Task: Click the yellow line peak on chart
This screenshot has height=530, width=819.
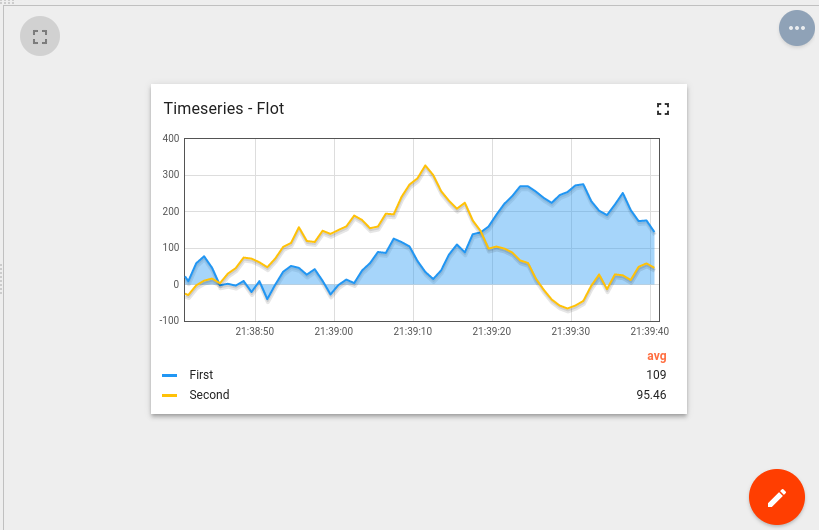Action: click(425, 166)
